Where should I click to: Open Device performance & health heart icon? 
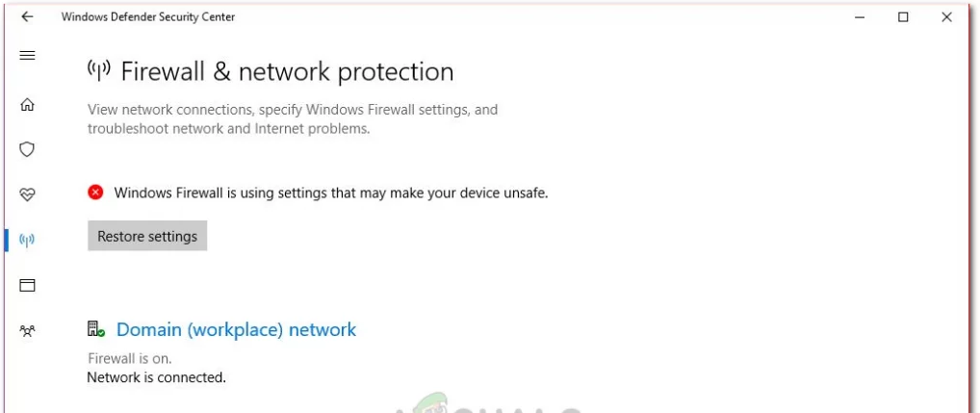27,194
